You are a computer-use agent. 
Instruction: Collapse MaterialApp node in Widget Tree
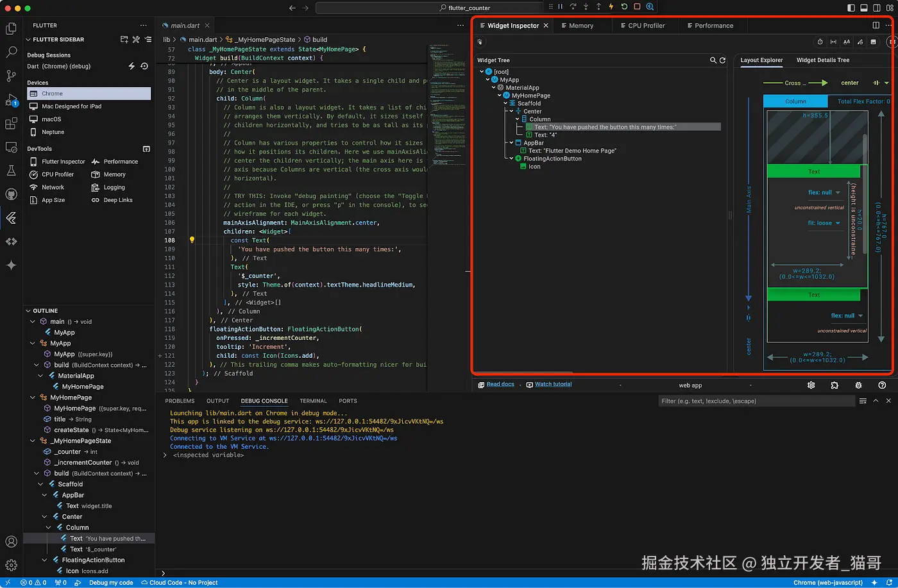tap(493, 88)
